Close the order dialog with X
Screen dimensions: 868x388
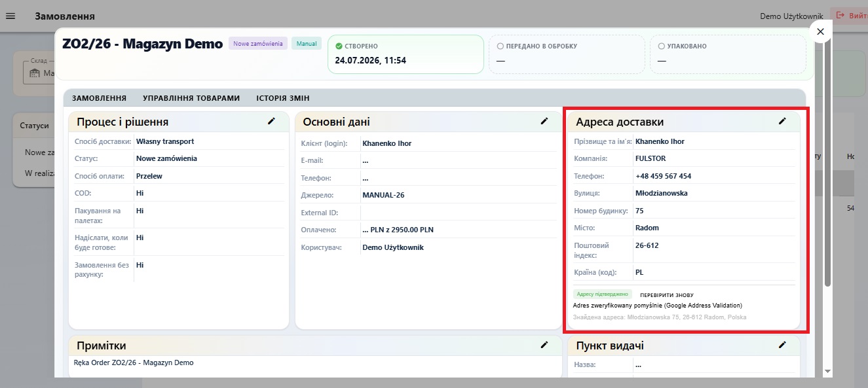point(820,31)
